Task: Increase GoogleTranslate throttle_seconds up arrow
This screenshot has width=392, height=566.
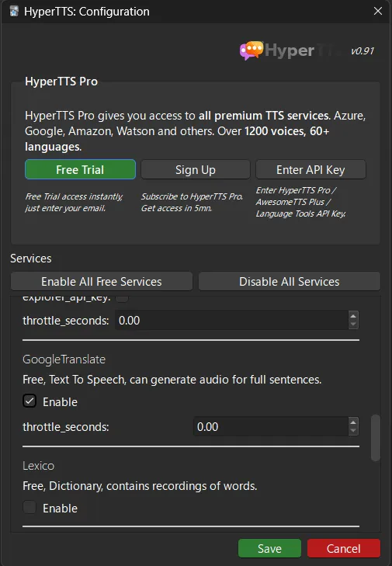Action: pyautogui.click(x=353, y=422)
